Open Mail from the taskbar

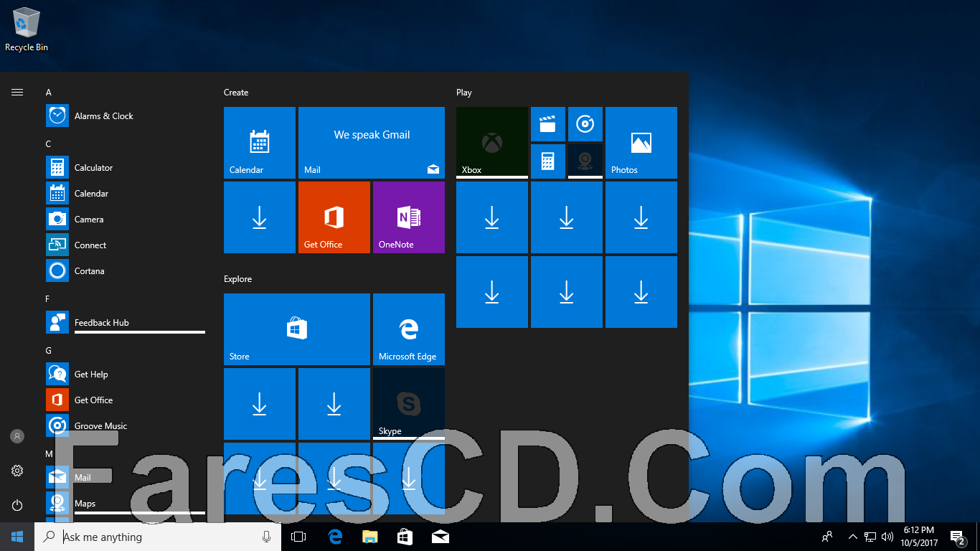pos(440,537)
